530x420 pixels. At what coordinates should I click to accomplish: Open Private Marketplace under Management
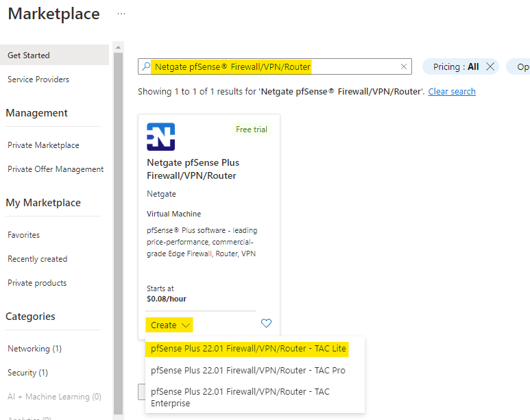click(43, 145)
